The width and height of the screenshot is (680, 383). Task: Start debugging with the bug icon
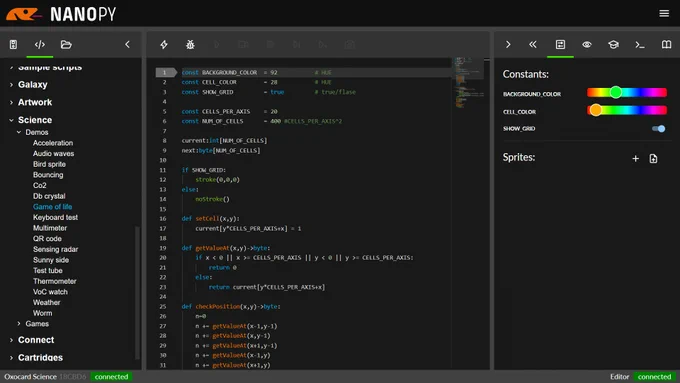(x=190, y=44)
